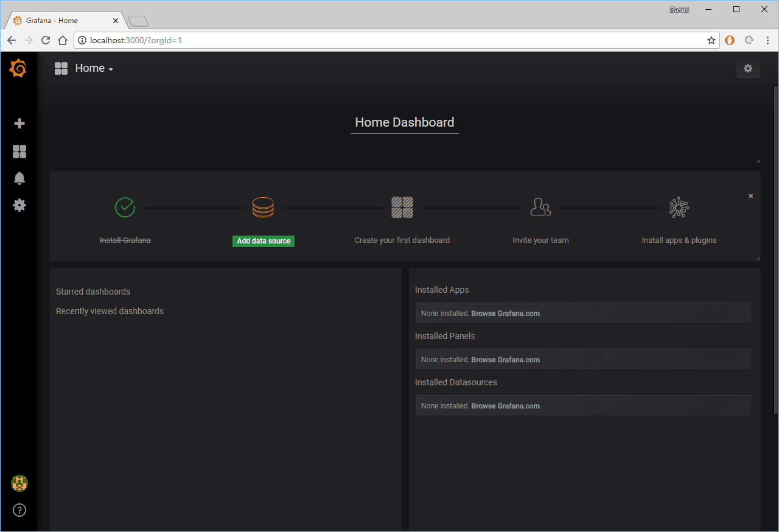Open the Home dashboard dropdown

click(94, 69)
